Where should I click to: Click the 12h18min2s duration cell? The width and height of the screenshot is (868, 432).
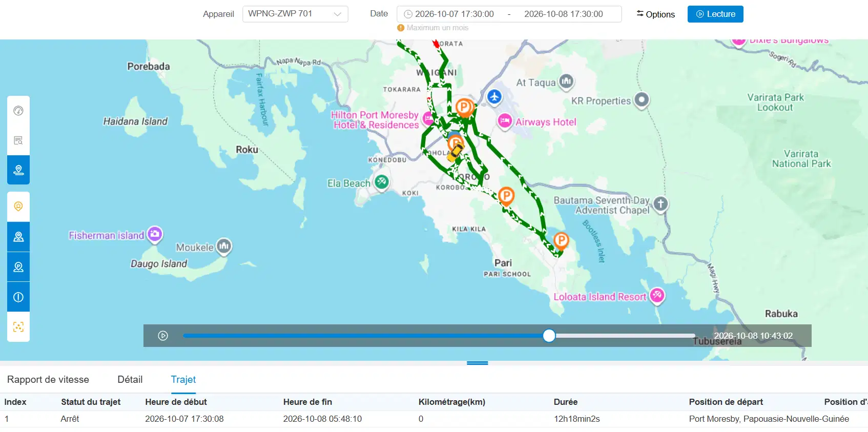pos(577,419)
